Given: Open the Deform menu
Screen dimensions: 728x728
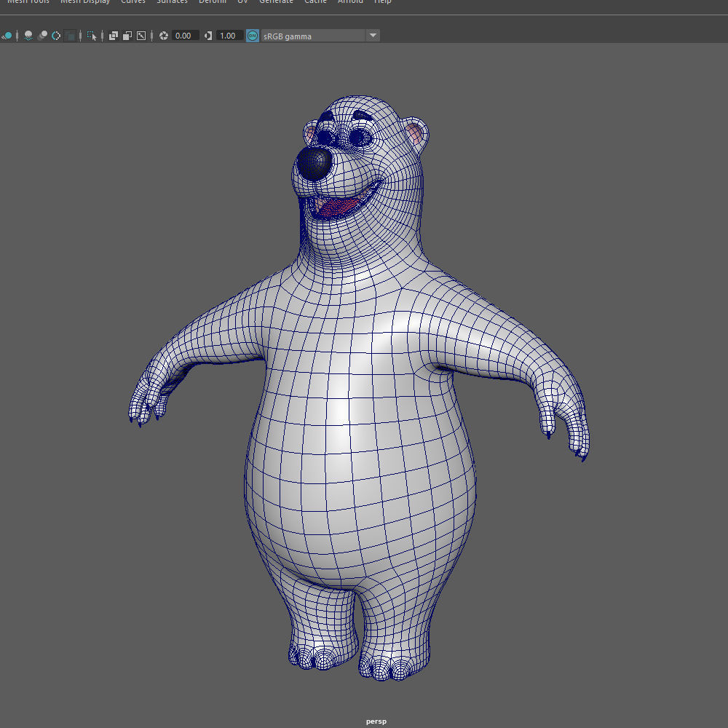Looking at the screenshot, I should [x=212, y=2].
